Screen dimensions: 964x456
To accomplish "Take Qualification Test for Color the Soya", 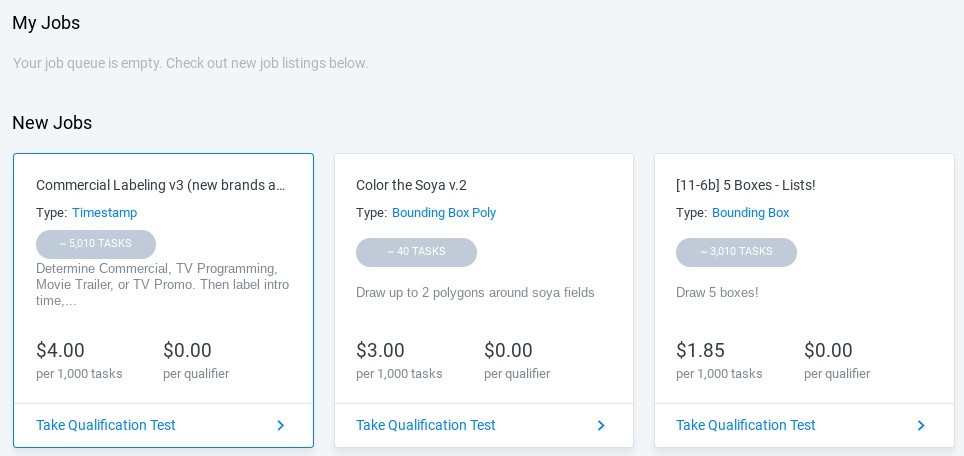I will (426, 425).
